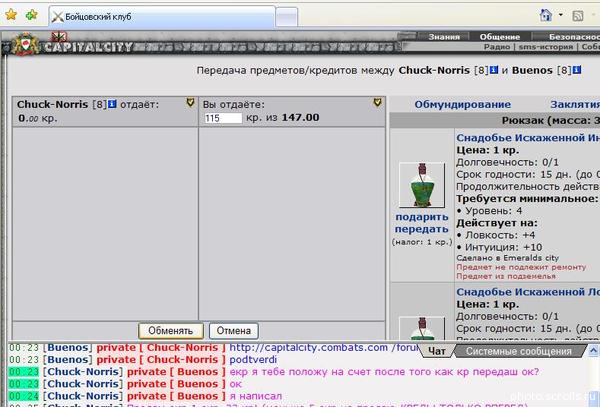Open the Радио submenu link

(497, 47)
